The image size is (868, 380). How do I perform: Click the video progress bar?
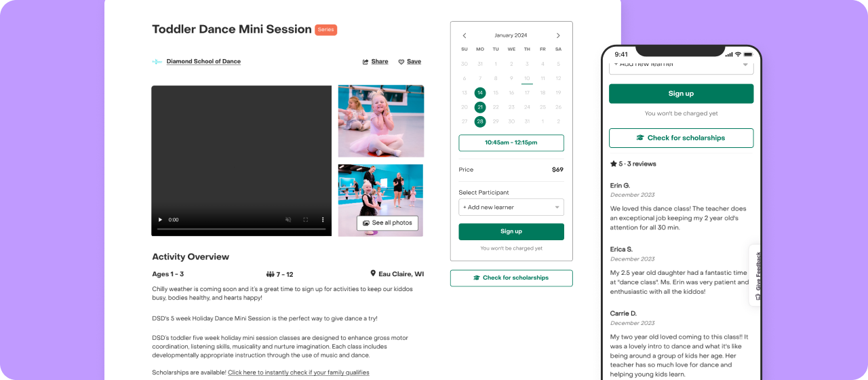click(241, 229)
